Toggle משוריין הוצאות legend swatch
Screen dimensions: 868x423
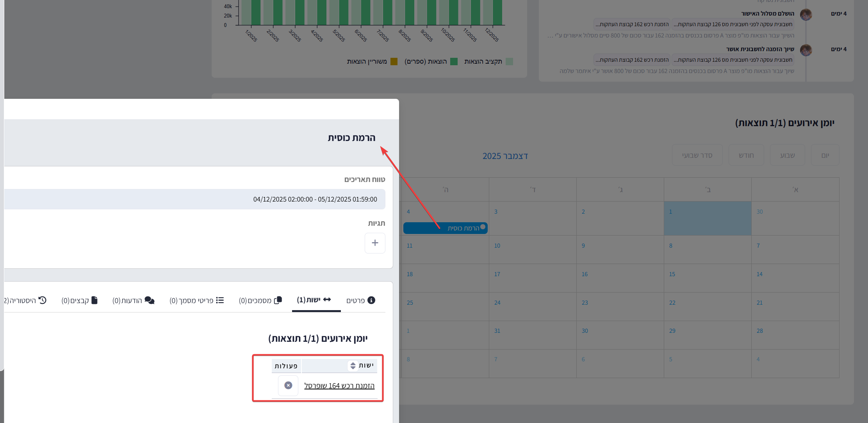pos(394,62)
